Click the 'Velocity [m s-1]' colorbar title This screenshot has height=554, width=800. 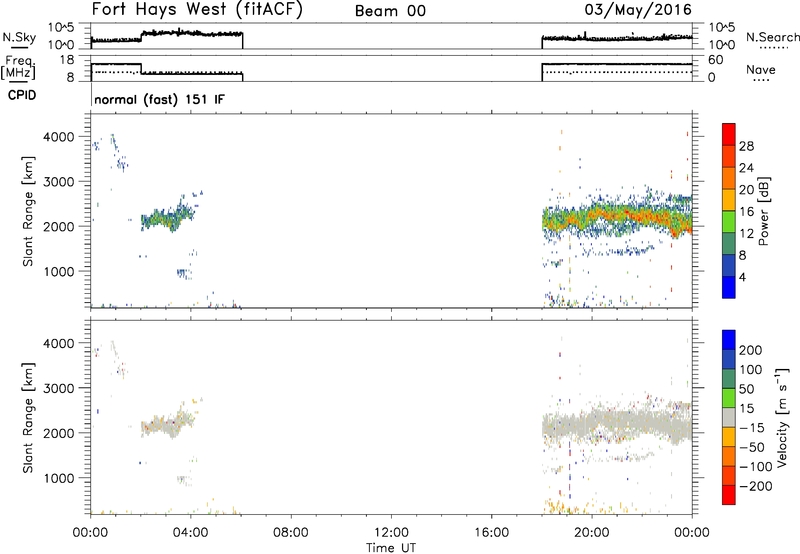[782, 417]
